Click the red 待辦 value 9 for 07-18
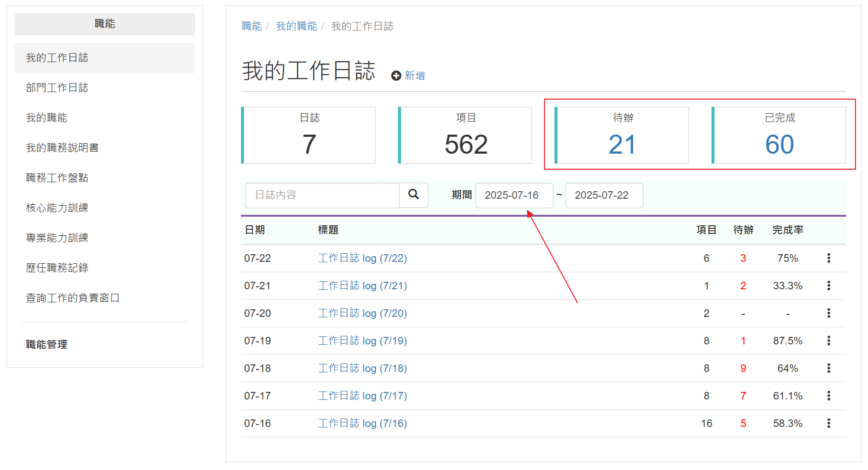Viewport: 868px width, 470px height. [743, 368]
